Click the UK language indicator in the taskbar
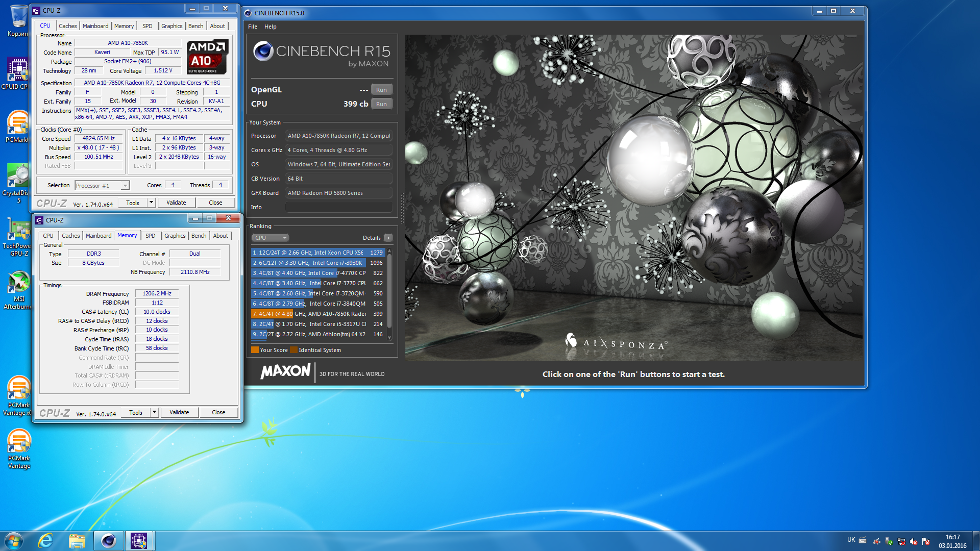The width and height of the screenshot is (980, 551). [851, 540]
